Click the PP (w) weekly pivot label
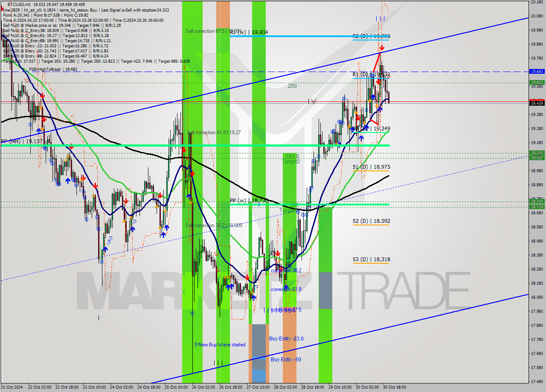 pos(249,200)
